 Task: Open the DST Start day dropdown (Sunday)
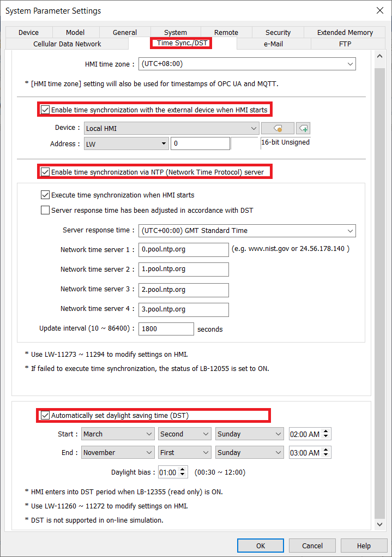pos(250,434)
